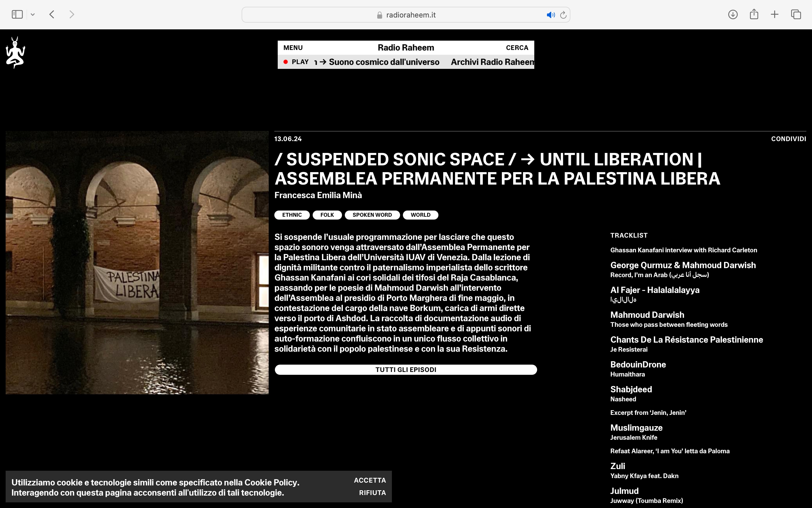The height and width of the screenshot is (508, 812).
Task: Reload the page with the refresh icon
Action: tap(563, 15)
